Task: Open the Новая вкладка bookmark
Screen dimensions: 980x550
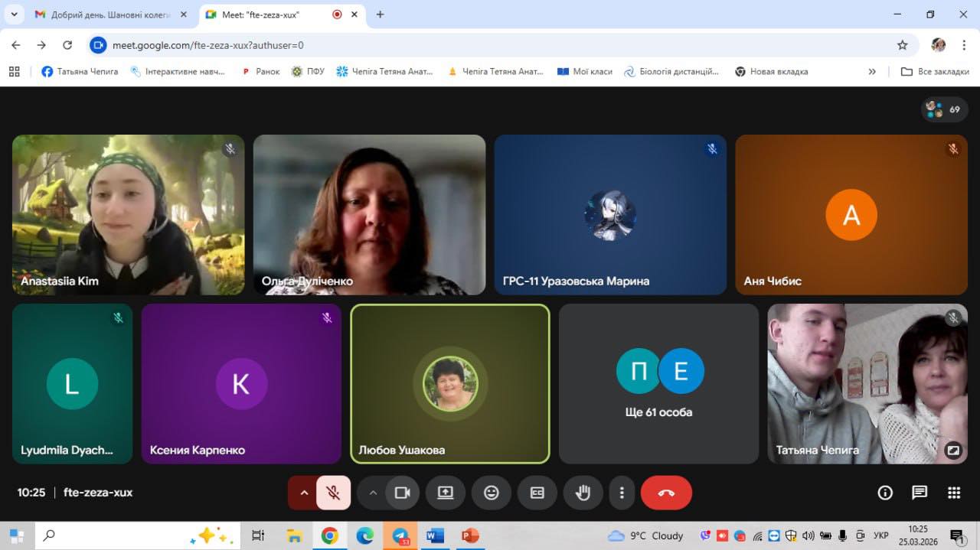Action: pyautogui.click(x=772, y=71)
